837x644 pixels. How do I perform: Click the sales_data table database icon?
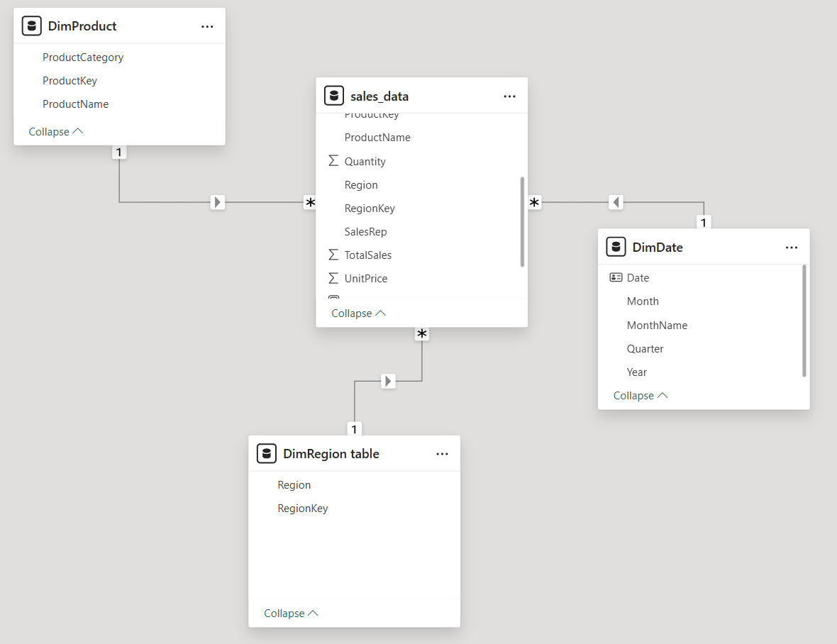coord(333,96)
